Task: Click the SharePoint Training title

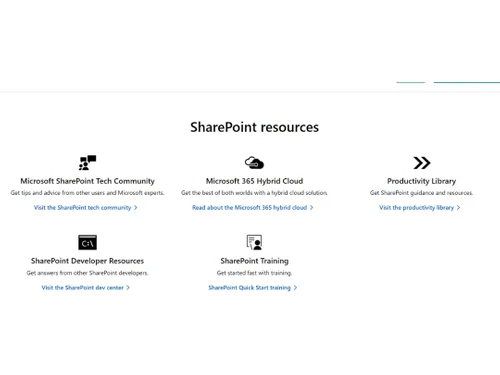Action: point(254,261)
